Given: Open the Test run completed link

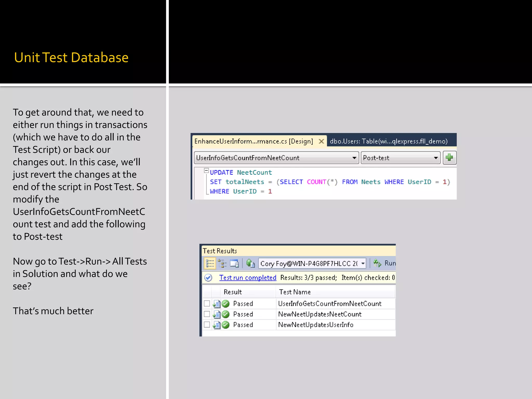Looking at the screenshot, I should [248, 278].
